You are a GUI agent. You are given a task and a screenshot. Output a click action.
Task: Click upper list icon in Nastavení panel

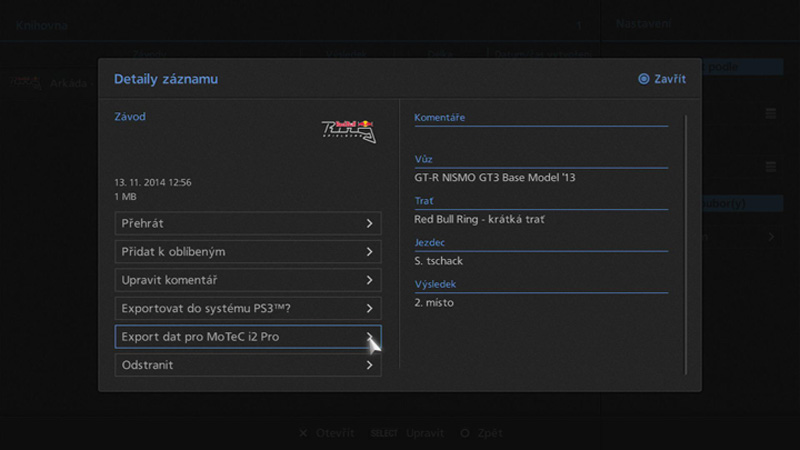(771, 114)
